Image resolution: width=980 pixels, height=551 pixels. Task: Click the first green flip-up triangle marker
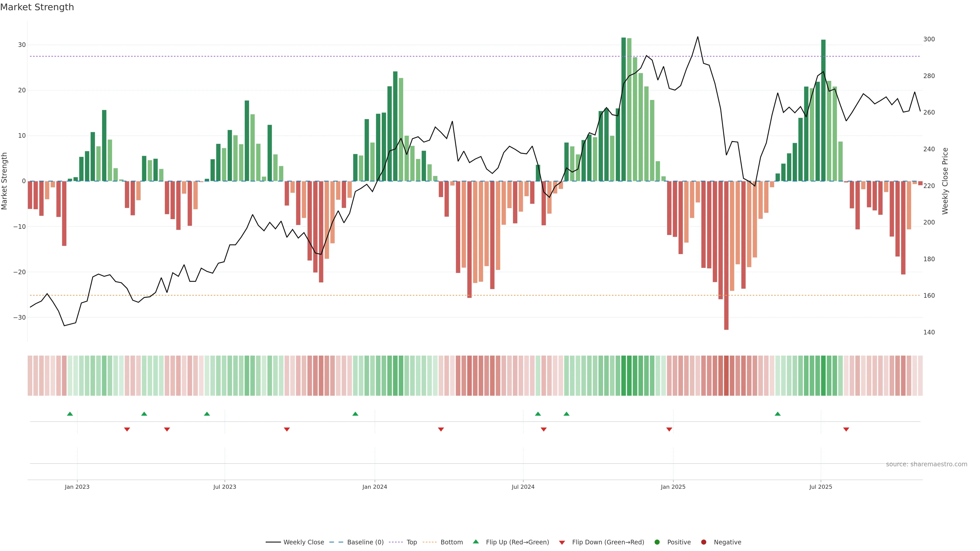(70, 414)
